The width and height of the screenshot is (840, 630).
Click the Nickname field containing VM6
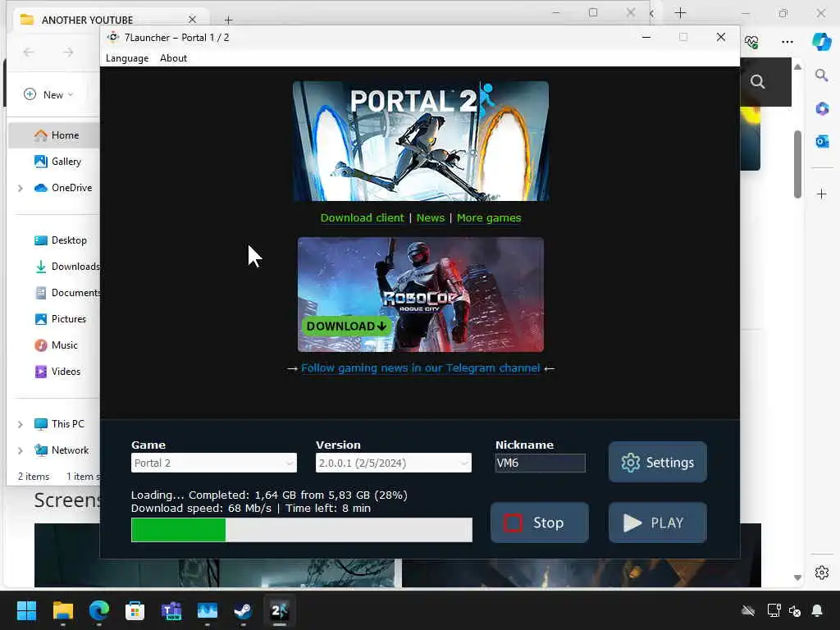pyautogui.click(x=540, y=463)
